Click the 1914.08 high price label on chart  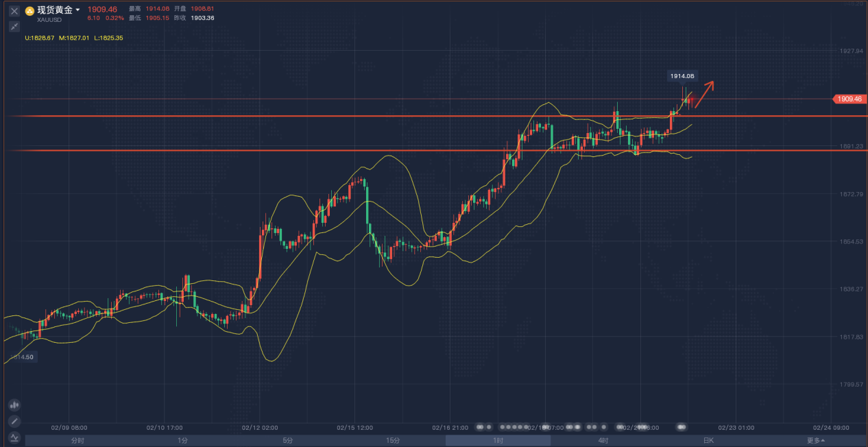683,76
